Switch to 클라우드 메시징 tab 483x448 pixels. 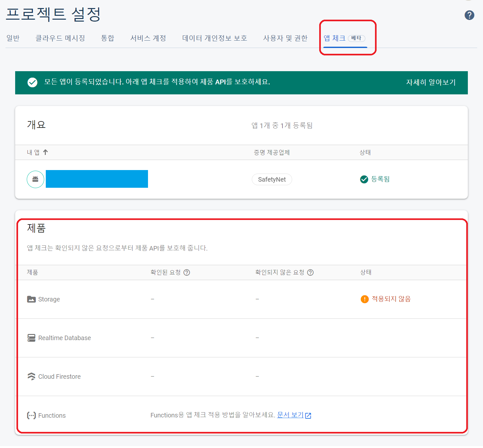tap(60, 38)
